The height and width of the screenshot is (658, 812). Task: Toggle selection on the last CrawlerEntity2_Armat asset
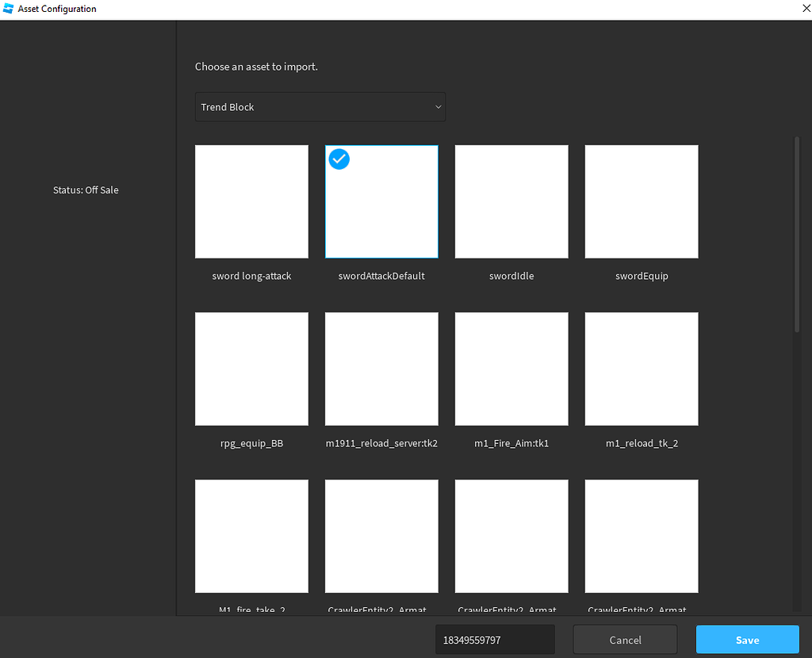pos(641,536)
